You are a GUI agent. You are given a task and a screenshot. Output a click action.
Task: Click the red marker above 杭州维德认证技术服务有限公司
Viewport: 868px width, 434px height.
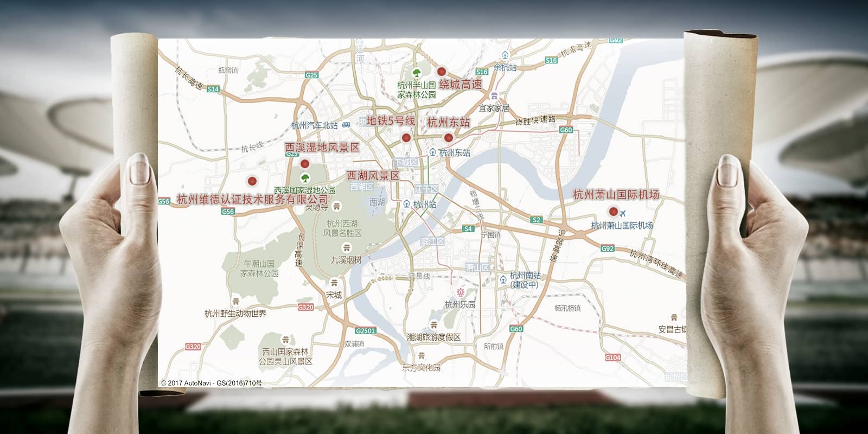252,181
